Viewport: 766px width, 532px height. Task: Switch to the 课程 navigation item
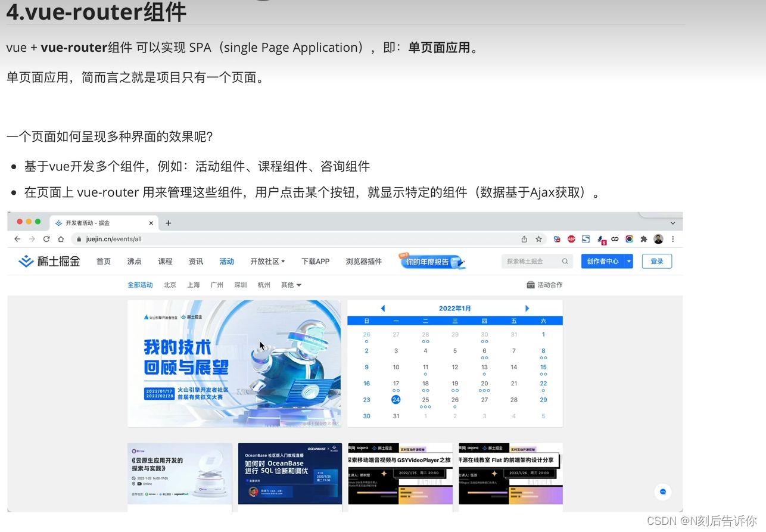point(165,261)
